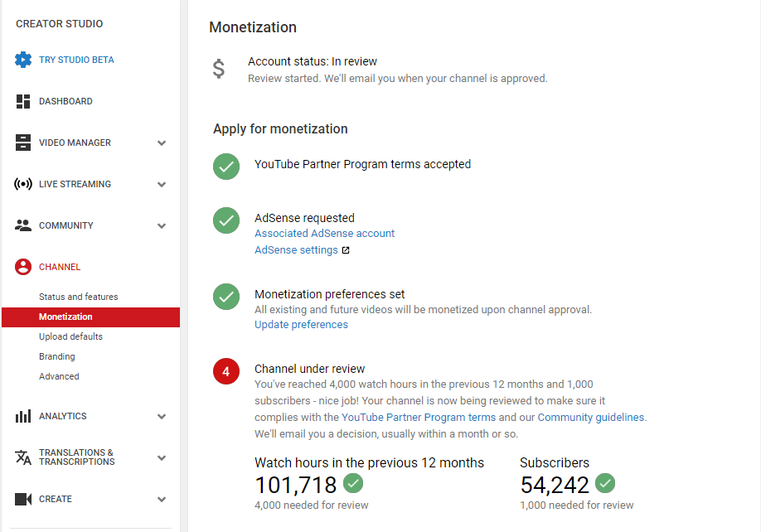Open the Create menu item

[56, 499]
